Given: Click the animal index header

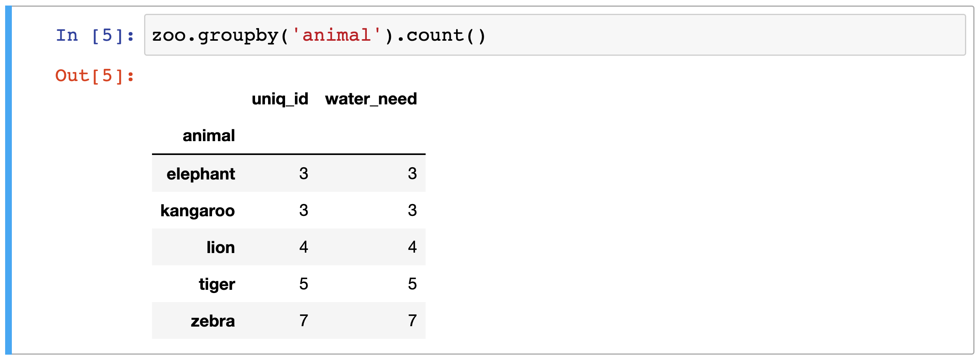Looking at the screenshot, I should click(x=208, y=136).
